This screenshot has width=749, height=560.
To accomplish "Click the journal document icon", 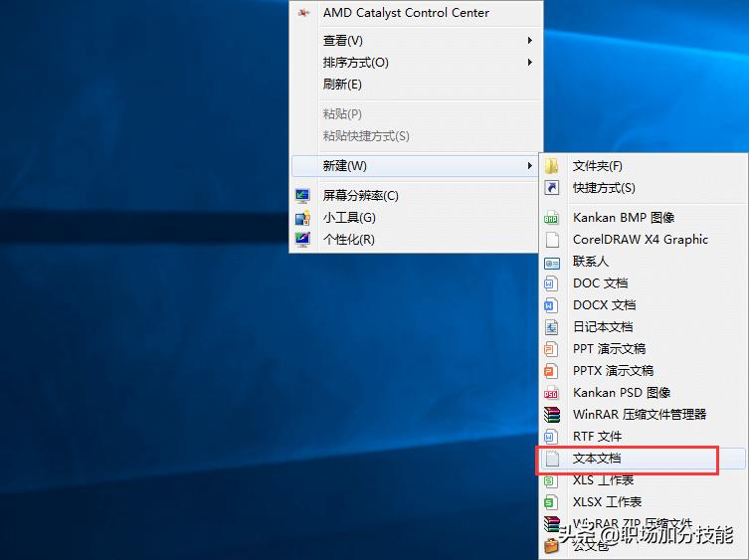I will point(551,327).
